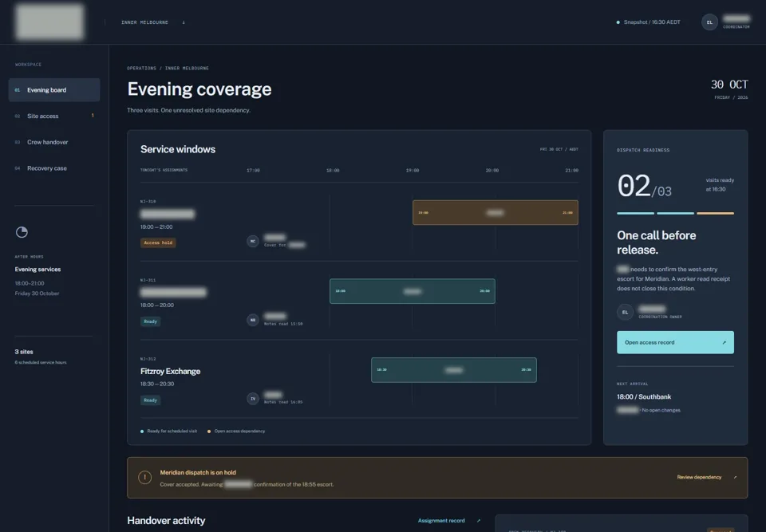Screen dimensions: 766x532
Task: Select the teal 18:00–20:00 timeline bar
Action: 413,291
